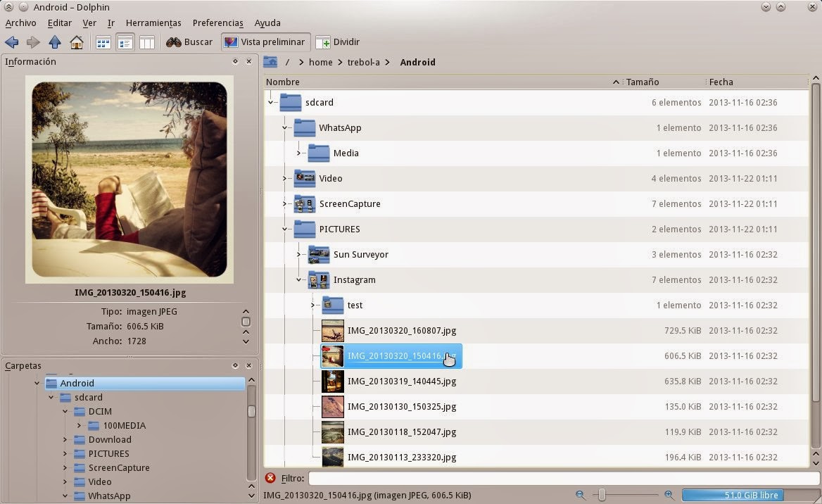Open the Archivo menu
Screen dimensions: 822x504
click(x=21, y=23)
